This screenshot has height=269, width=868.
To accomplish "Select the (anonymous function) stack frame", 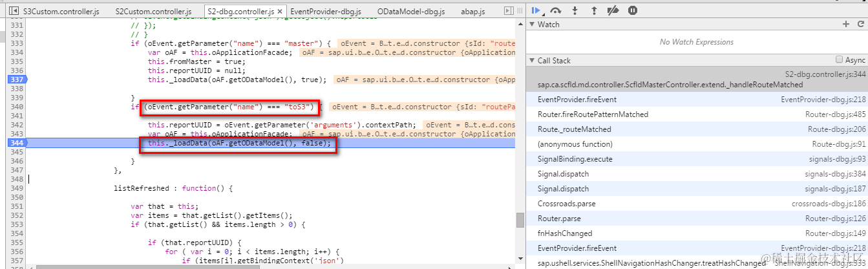I will pos(697,144).
